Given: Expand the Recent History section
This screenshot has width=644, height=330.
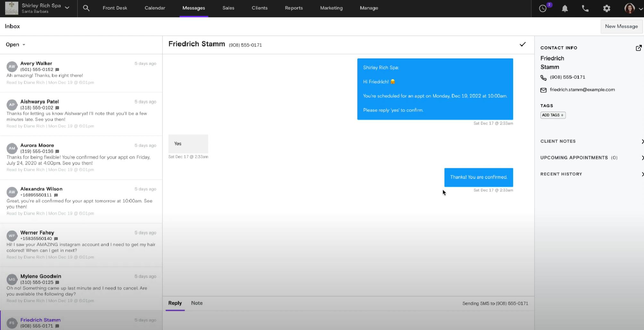Looking at the screenshot, I should pos(592,174).
